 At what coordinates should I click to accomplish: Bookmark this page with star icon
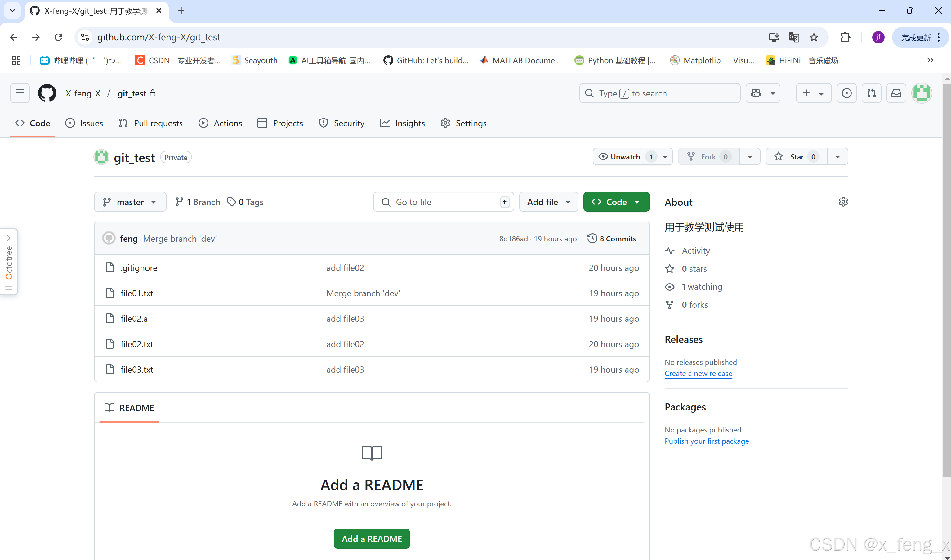[814, 37]
